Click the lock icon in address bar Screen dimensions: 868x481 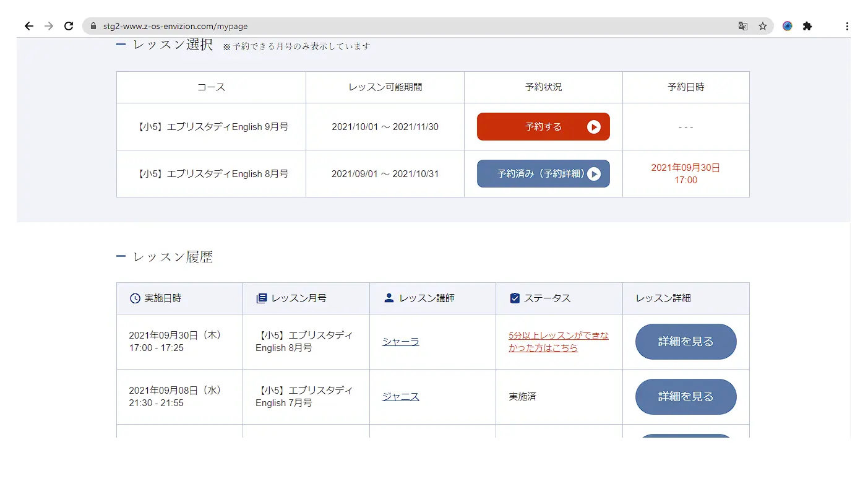pyautogui.click(x=94, y=26)
